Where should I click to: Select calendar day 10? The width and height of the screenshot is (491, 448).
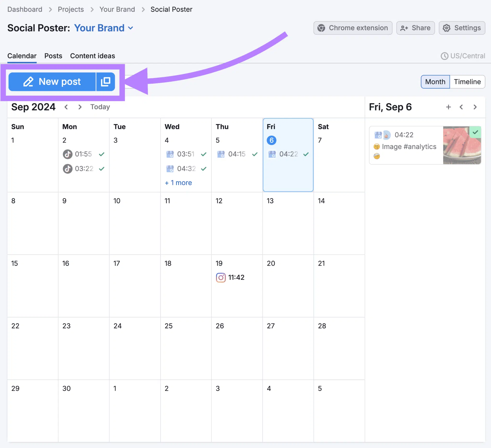click(x=117, y=201)
